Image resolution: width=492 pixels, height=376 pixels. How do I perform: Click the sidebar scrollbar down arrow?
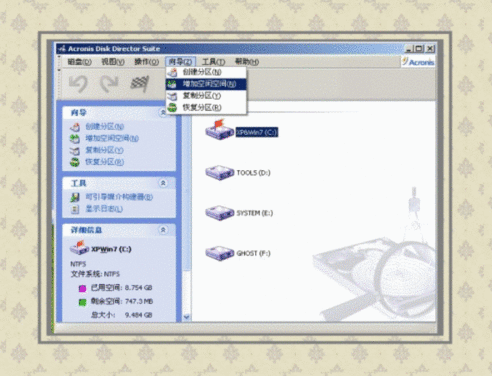(186, 317)
